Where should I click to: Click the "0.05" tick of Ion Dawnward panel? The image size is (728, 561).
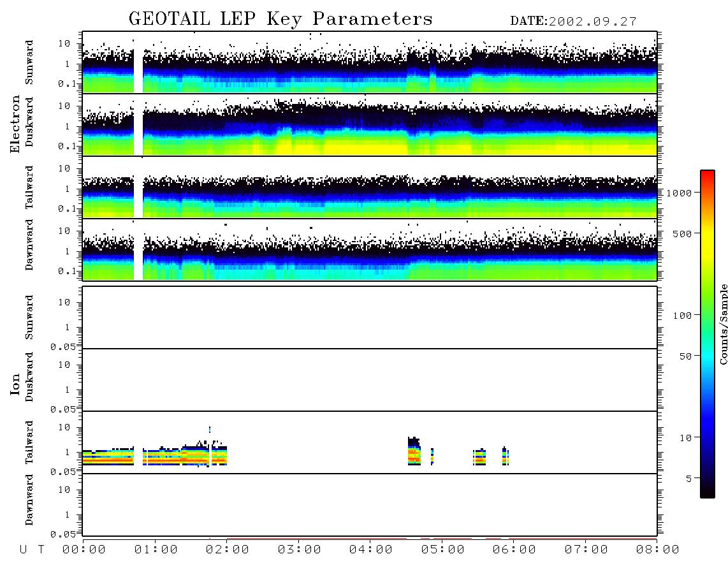tap(62, 534)
